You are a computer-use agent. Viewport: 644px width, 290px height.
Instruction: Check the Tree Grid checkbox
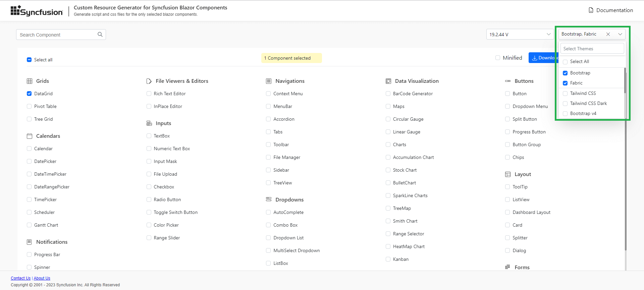coord(29,119)
